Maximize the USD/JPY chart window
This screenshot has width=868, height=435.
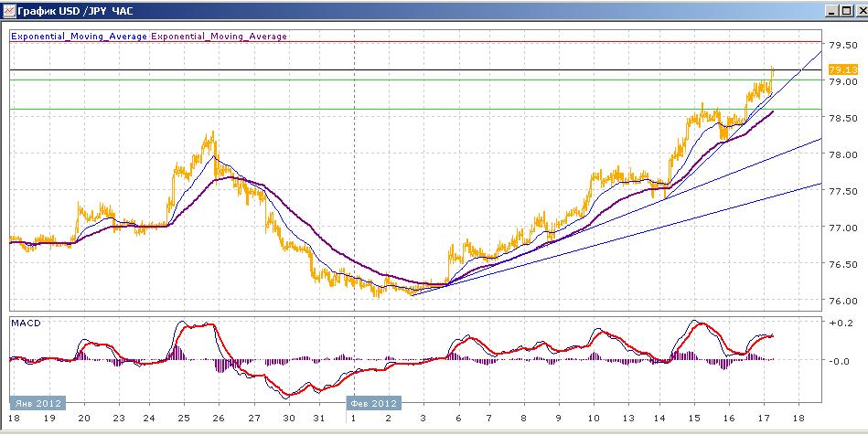click(845, 11)
